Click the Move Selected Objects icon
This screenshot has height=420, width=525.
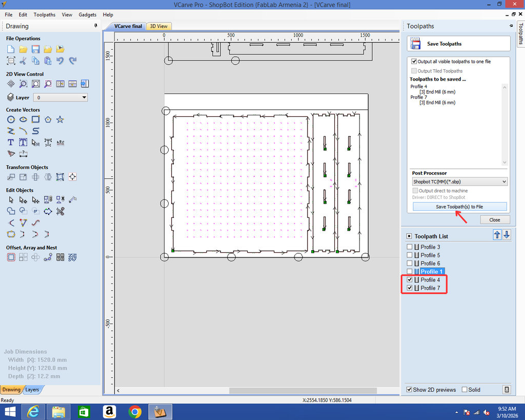[11, 177]
